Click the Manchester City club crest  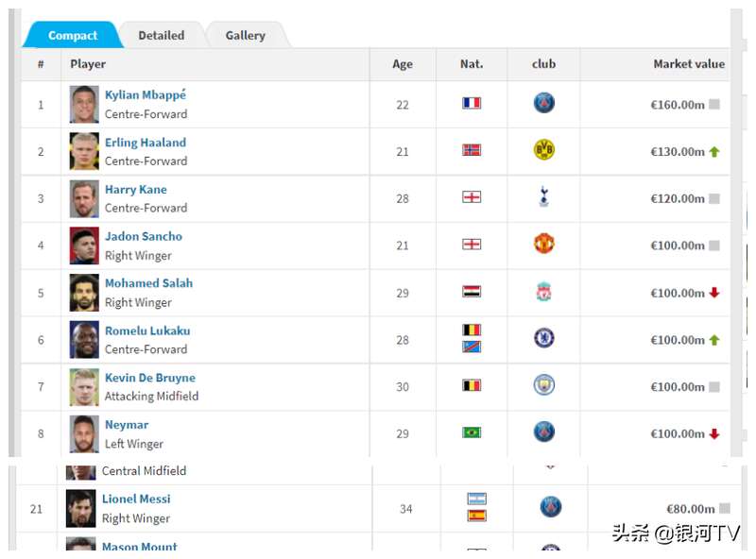point(544,385)
